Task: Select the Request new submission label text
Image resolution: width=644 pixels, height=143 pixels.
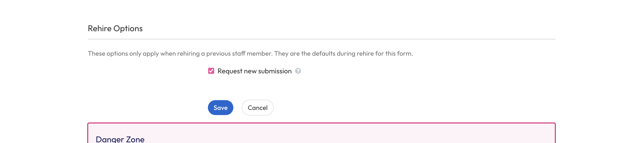Action: coord(254,71)
